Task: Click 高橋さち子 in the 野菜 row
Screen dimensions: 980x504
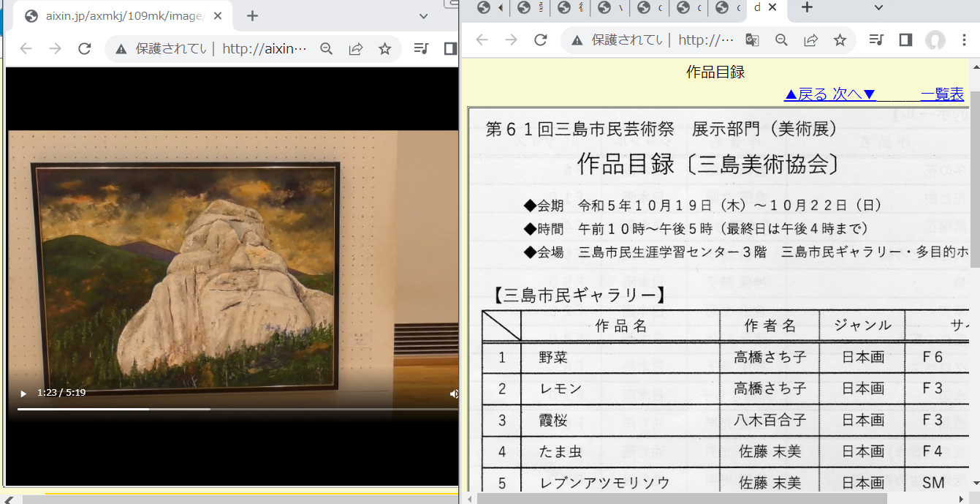Action: 770,358
